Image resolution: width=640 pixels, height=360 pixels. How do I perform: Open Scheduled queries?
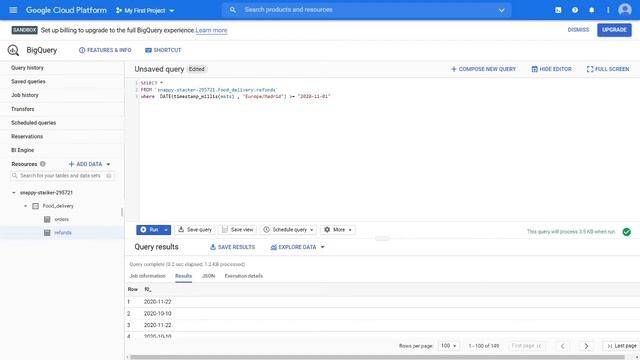tap(33, 123)
